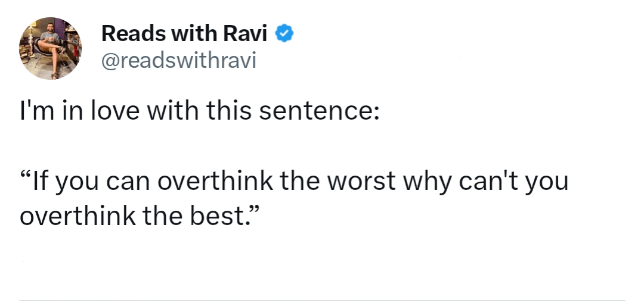
Task: Click the blue verified checkmark badge
Action: point(284,34)
